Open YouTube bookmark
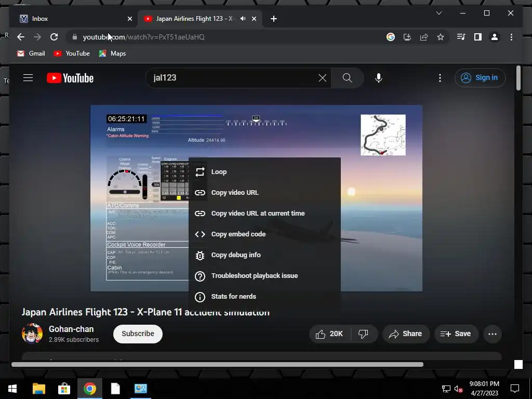This screenshot has width=532, height=399. [x=72, y=54]
